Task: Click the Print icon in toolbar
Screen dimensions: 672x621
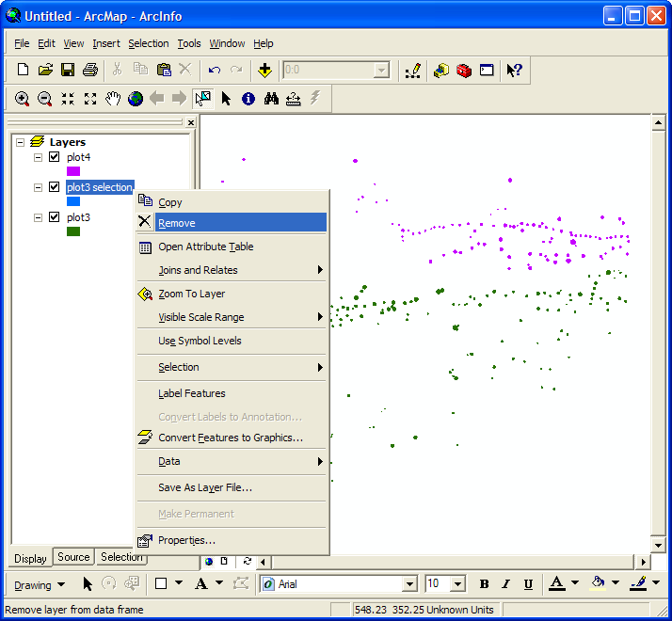Action: pyautogui.click(x=90, y=70)
